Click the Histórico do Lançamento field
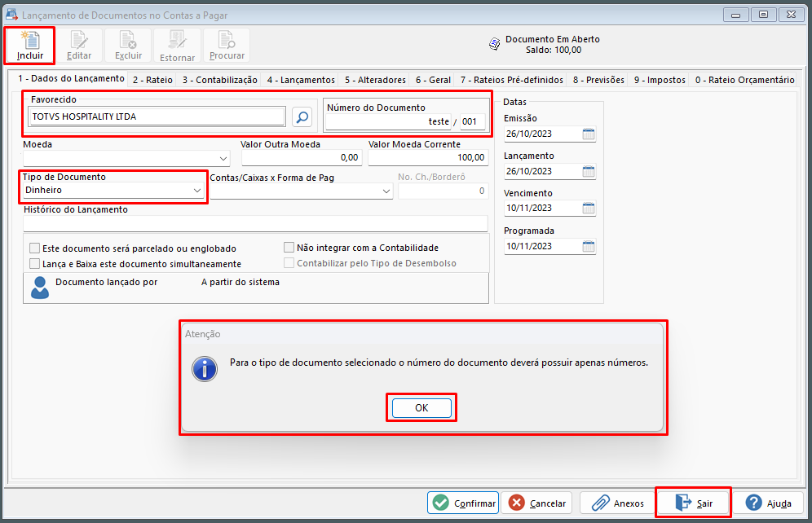Screen dimensions: 812x523 click(255, 223)
